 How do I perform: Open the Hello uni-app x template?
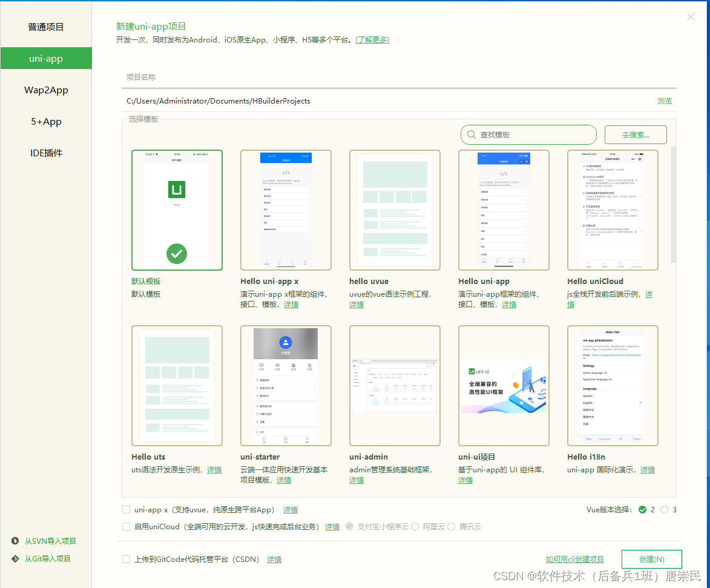(x=285, y=209)
